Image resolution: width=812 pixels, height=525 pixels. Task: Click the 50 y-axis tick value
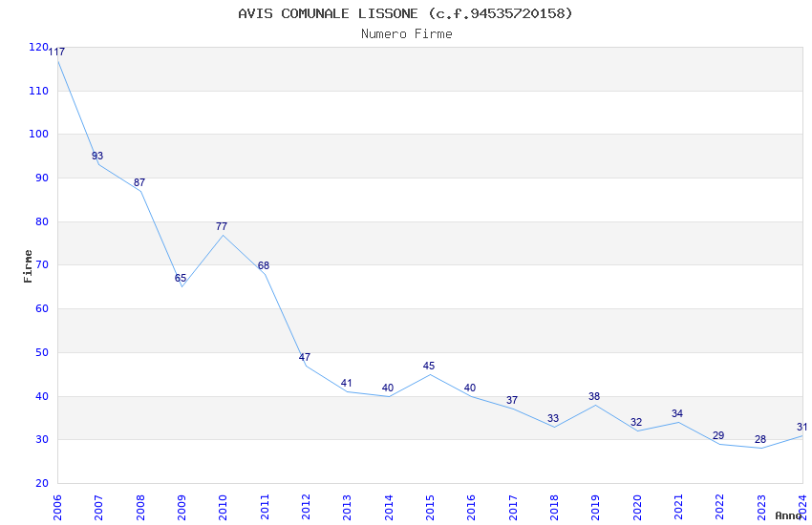42,353
